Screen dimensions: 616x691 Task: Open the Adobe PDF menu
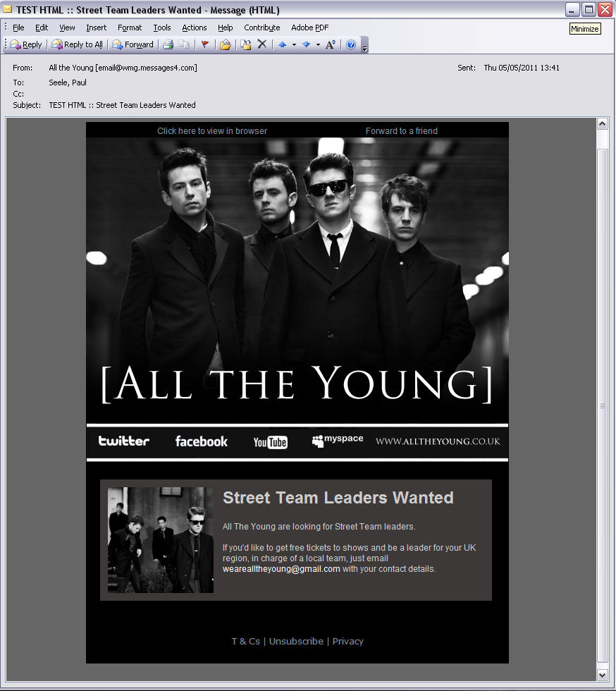(310, 27)
